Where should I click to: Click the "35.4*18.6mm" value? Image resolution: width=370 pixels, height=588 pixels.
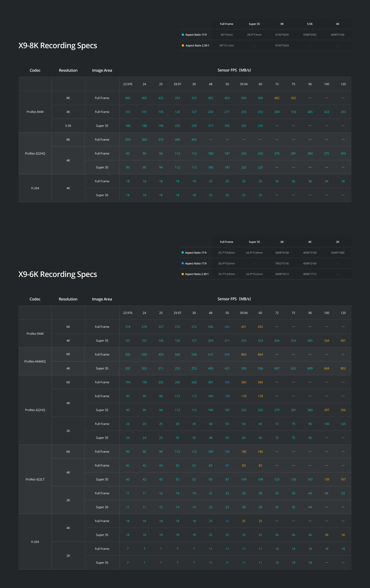coord(226,263)
